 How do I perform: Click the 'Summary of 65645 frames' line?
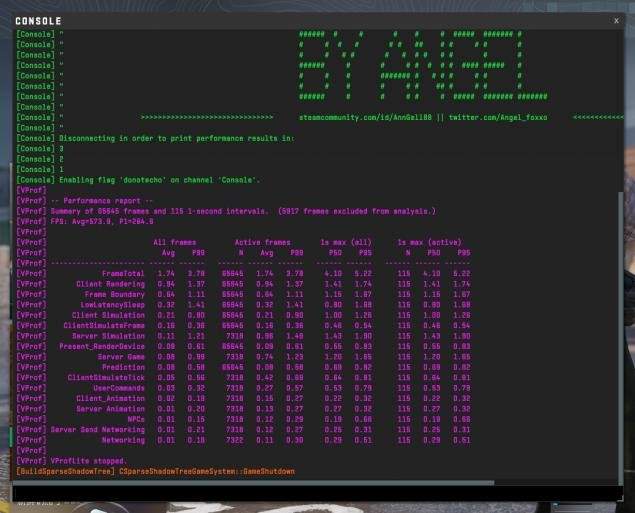point(243,211)
